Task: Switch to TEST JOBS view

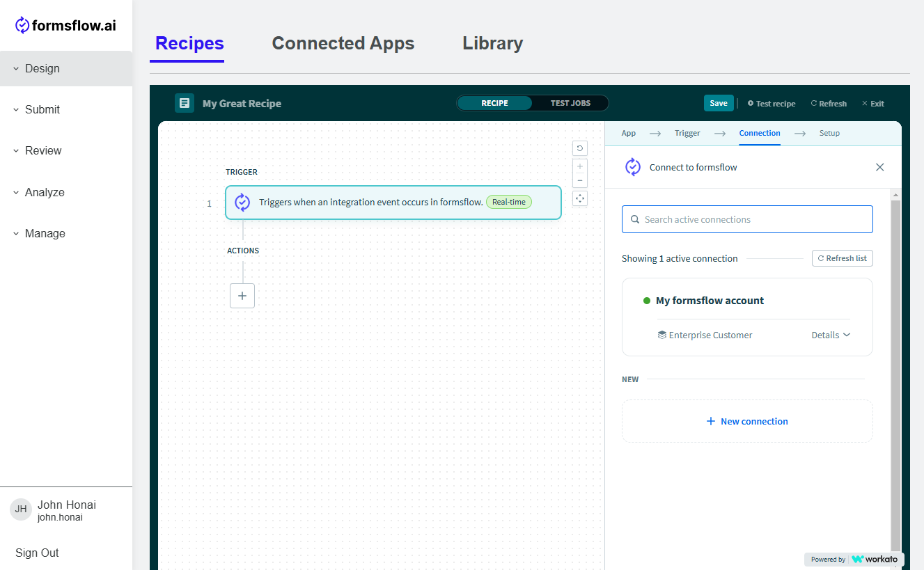Action: click(570, 103)
